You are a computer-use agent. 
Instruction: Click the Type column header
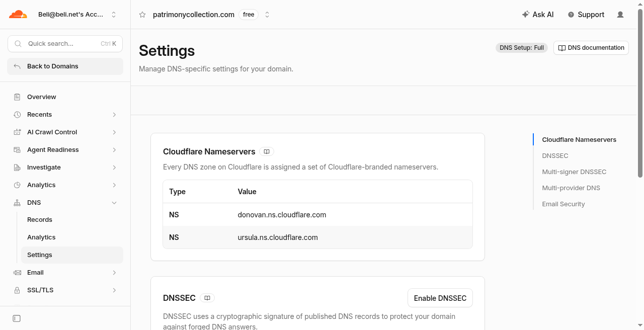pos(177,192)
